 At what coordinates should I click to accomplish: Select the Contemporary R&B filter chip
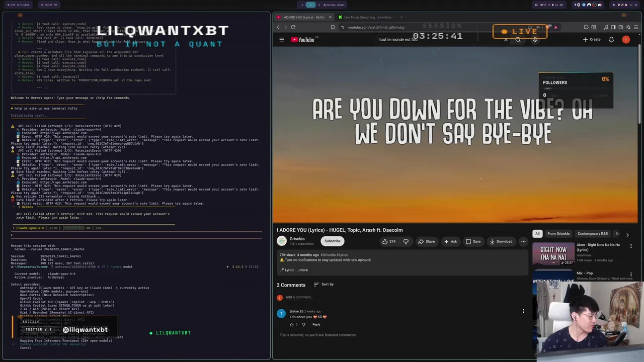[x=593, y=234]
